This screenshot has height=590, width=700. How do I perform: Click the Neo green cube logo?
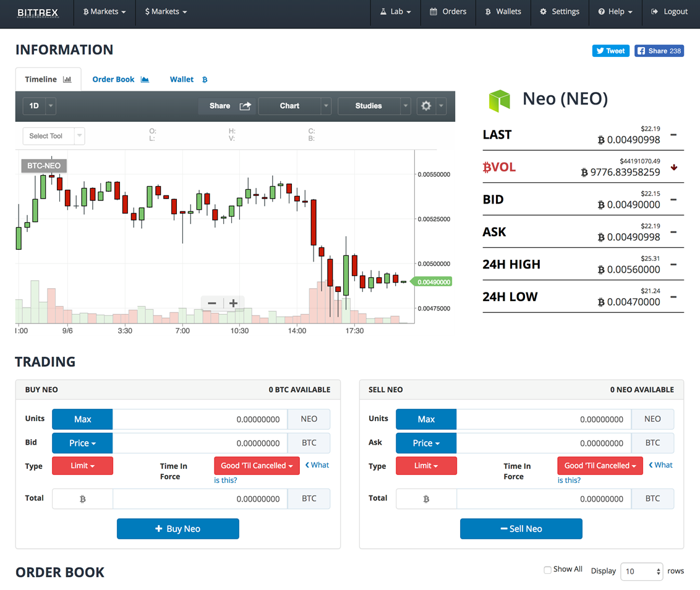pyautogui.click(x=499, y=100)
